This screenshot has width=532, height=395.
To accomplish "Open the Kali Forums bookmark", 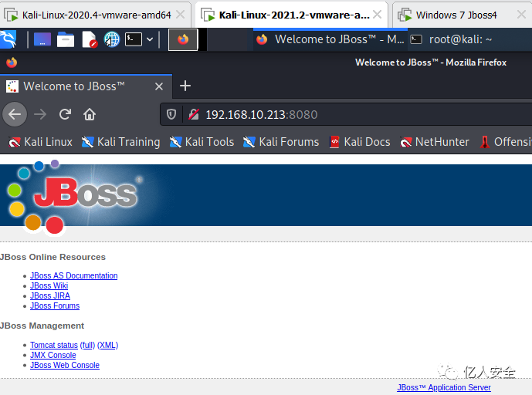I will pyautogui.click(x=281, y=142).
